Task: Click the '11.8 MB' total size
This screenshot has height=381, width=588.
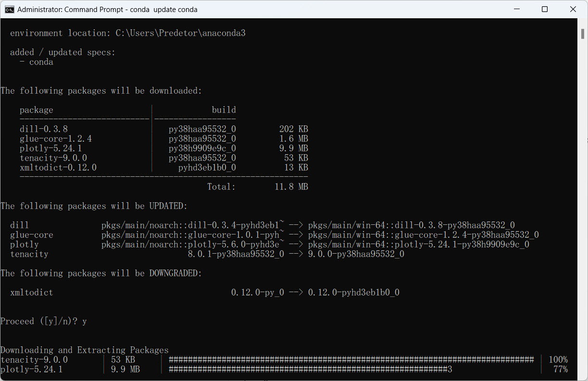Action: (x=291, y=187)
